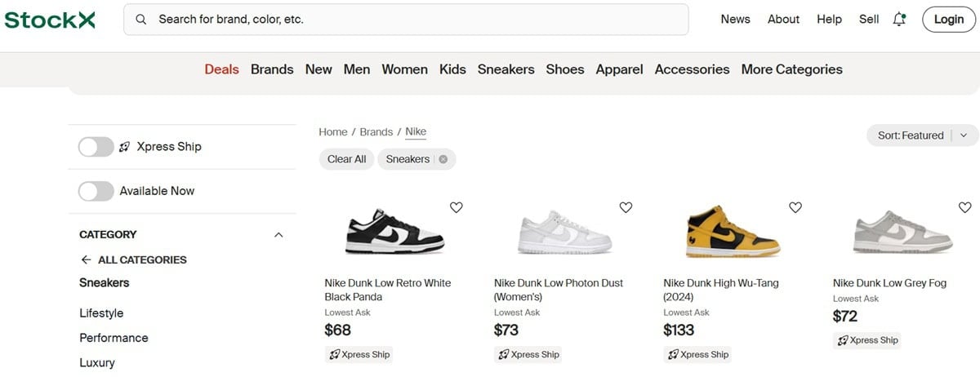The height and width of the screenshot is (377, 980).
Task: Favorite the Panda Dunk with heart icon
Action: click(x=457, y=207)
